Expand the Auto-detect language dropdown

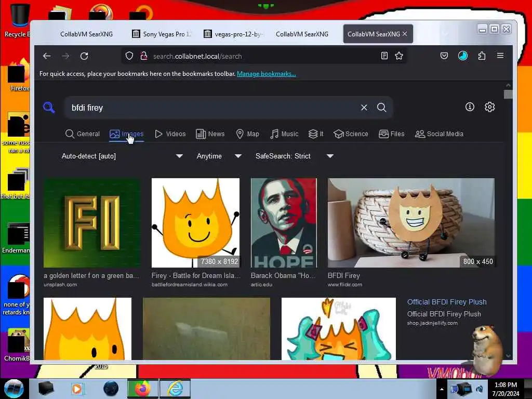tap(122, 156)
